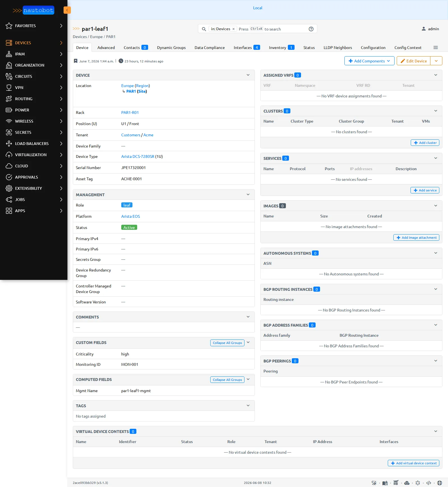Expand the Devices sidebar menu

34,43
